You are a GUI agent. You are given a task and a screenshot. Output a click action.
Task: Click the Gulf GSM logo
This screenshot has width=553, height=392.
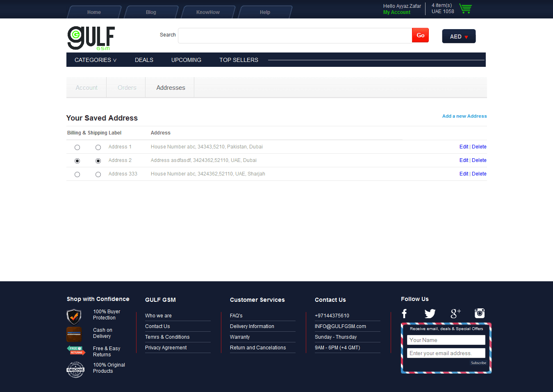coord(91,38)
